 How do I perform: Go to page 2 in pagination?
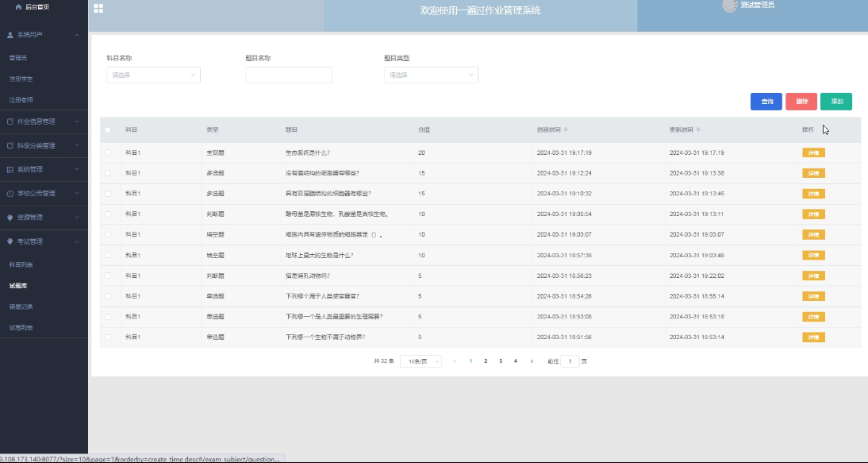click(486, 361)
